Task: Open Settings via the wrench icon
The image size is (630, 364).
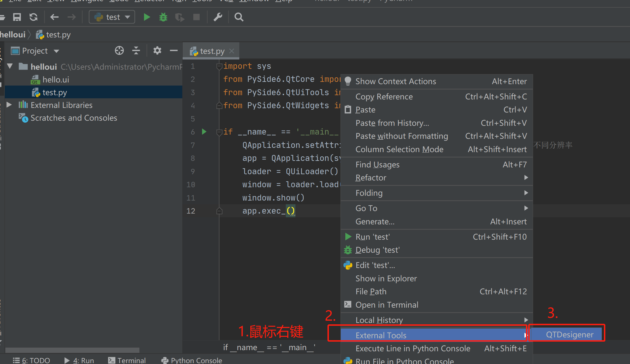Action: click(x=218, y=17)
